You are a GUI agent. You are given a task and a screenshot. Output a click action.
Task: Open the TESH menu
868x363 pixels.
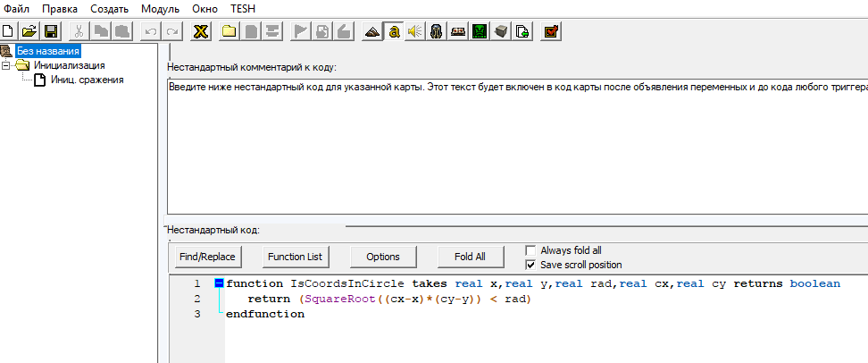243,9
